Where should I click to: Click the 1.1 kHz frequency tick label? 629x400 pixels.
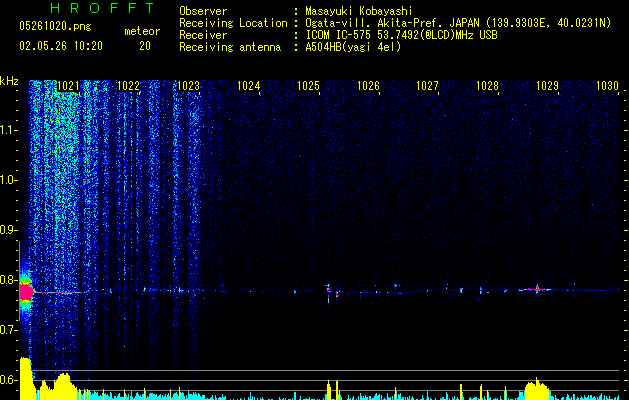coord(8,130)
